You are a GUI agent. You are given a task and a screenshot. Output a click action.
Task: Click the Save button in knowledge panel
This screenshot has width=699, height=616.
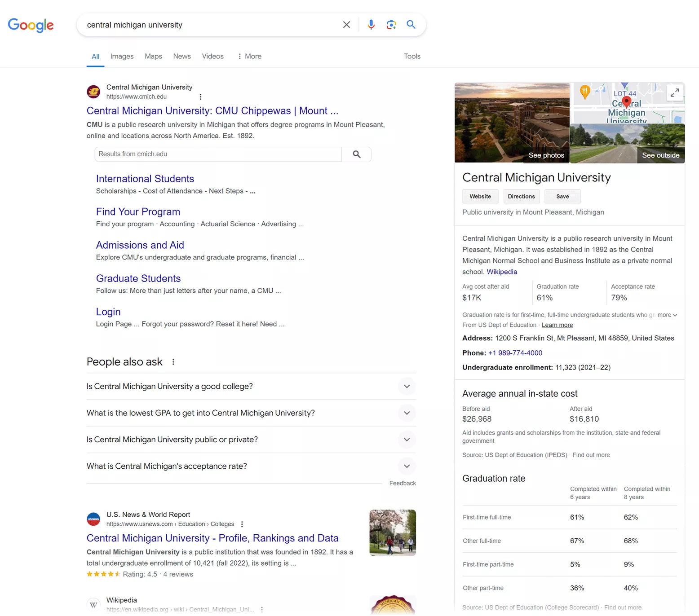click(x=562, y=197)
